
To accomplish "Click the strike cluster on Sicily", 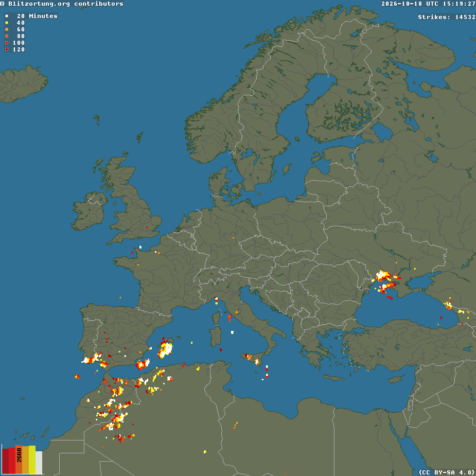I will [252, 359].
